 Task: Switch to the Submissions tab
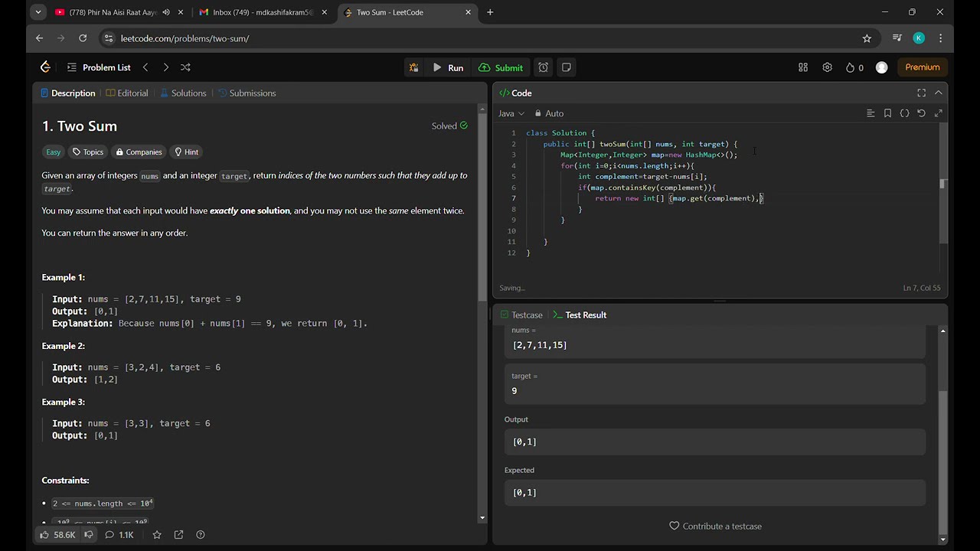point(247,93)
